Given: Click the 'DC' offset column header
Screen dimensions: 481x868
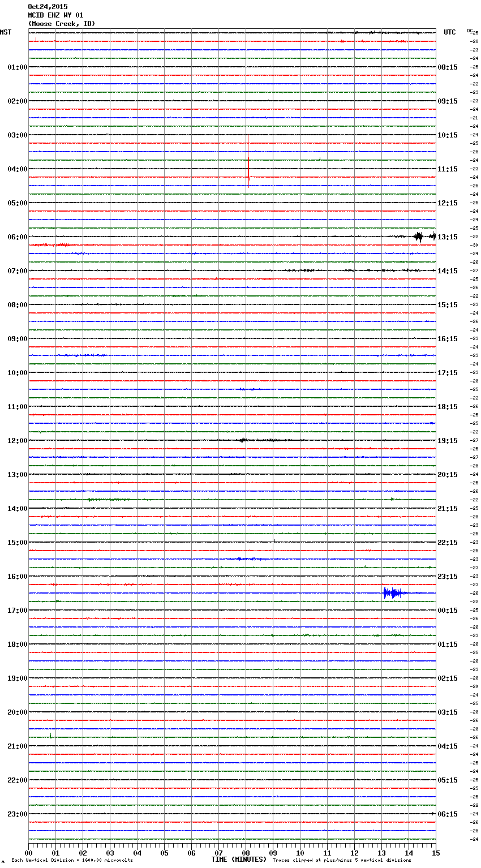Looking at the screenshot, I should 470,31.
